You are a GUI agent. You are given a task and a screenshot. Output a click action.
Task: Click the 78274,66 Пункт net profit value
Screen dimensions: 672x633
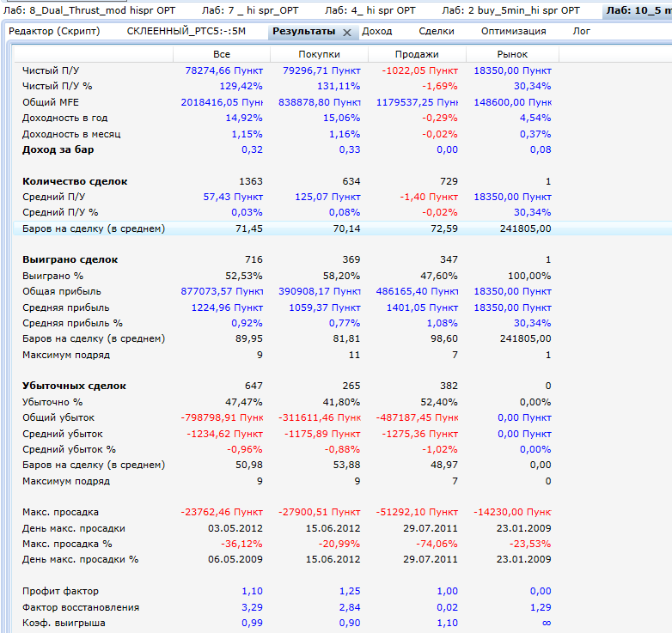223,70
